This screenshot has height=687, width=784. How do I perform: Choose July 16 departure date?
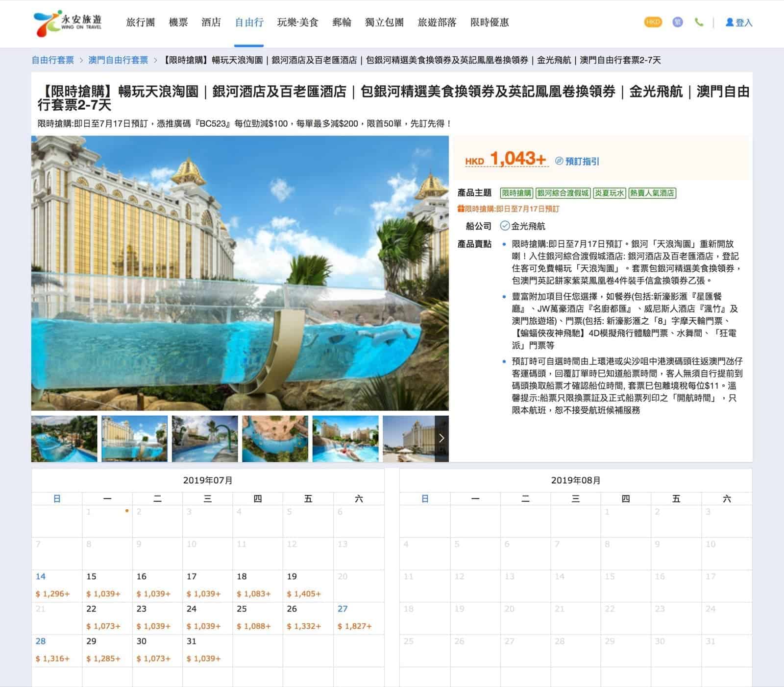point(157,586)
